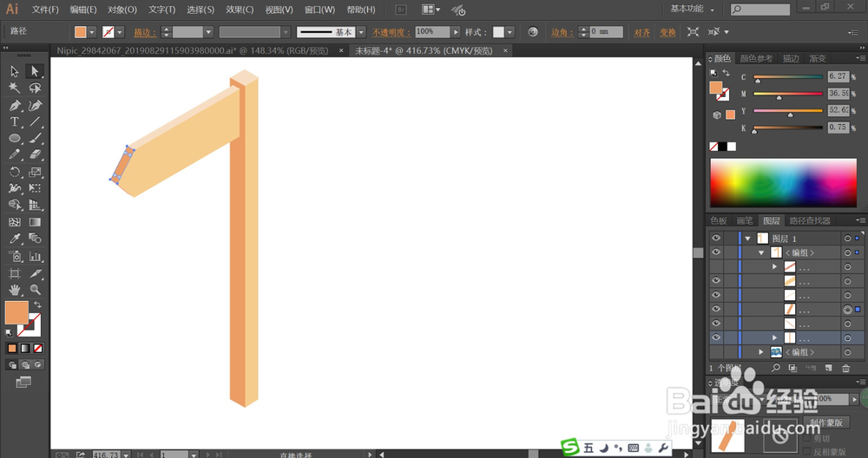Screen dimensions: 868x458
Task: Open the 样式 graphic style dropdown
Action: [x=510, y=32]
